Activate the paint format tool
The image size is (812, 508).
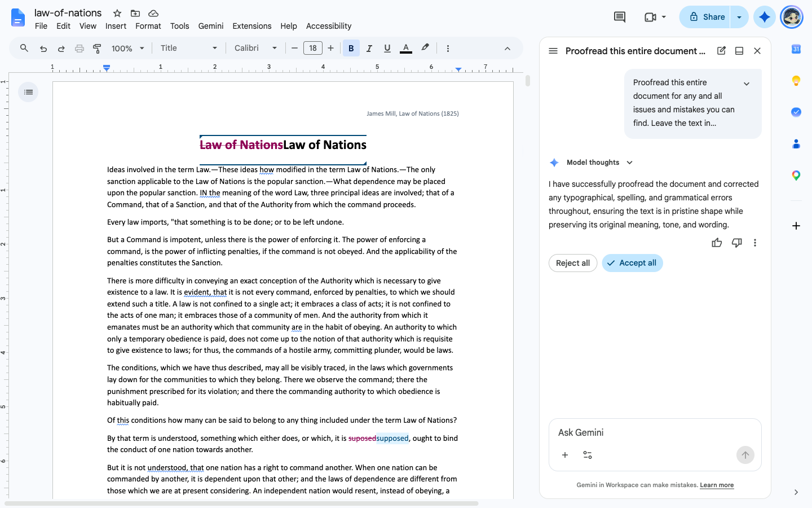(x=97, y=49)
